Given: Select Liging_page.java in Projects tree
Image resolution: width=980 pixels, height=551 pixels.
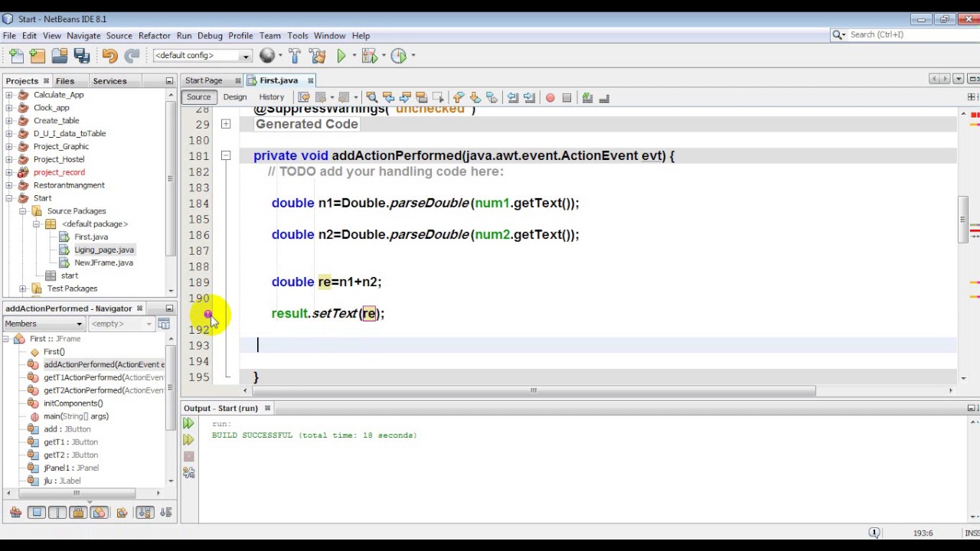Looking at the screenshot, I should tap(104, 250).
